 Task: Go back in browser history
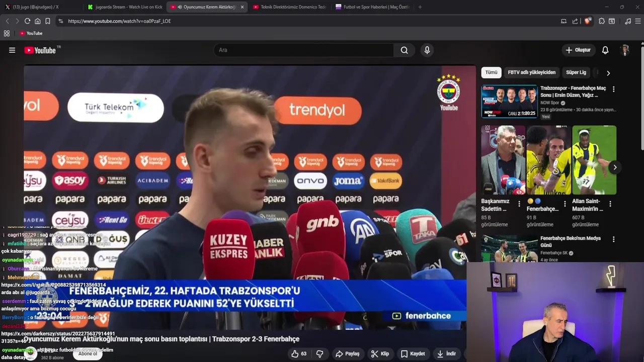[x=7, y=21]
